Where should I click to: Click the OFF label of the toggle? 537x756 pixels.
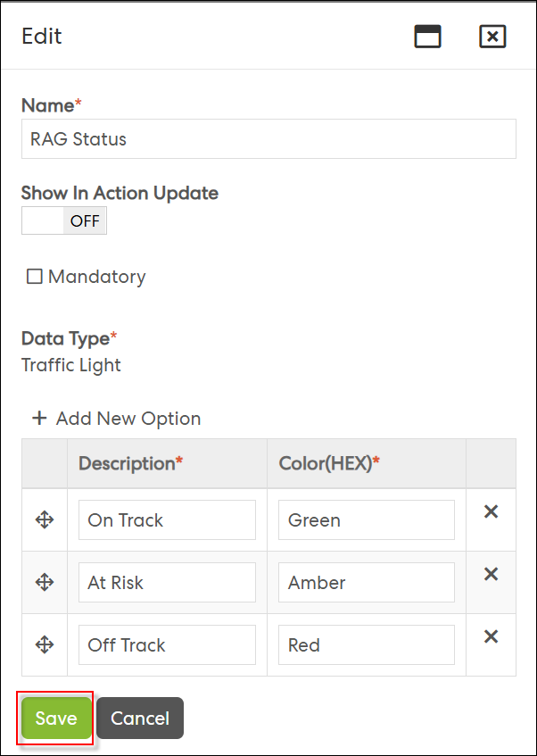pyautogui.click(x=85, y=220)
